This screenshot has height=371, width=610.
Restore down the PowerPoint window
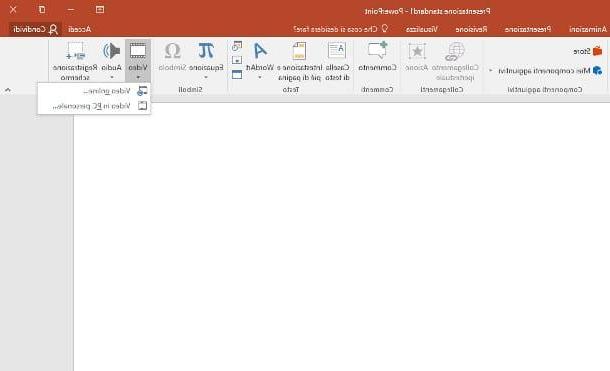(x=42, y=9)
